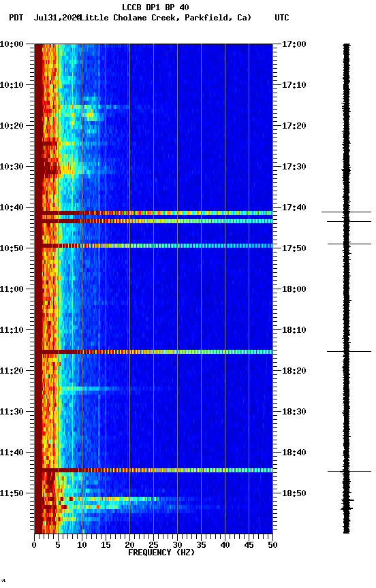The image size is (376, 588).
Task: Click the '10:20' PDT time label
Action: point(12,126)
